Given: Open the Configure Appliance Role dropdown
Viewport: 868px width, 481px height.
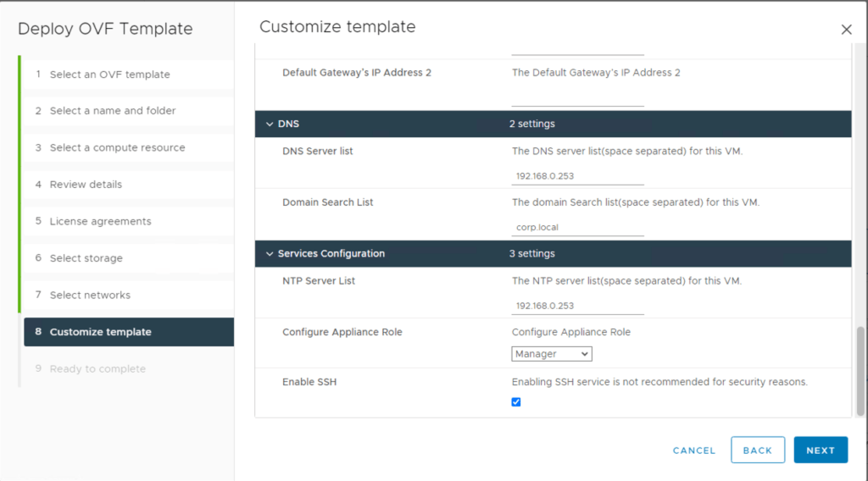Looking at the screenshot, I should [552, 354].
